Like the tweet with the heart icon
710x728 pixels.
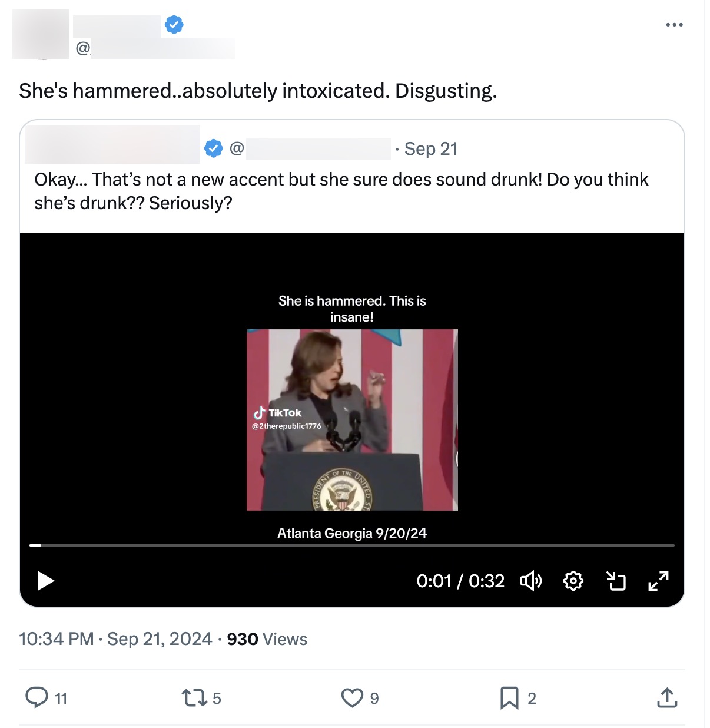click(x=351, y=698)
